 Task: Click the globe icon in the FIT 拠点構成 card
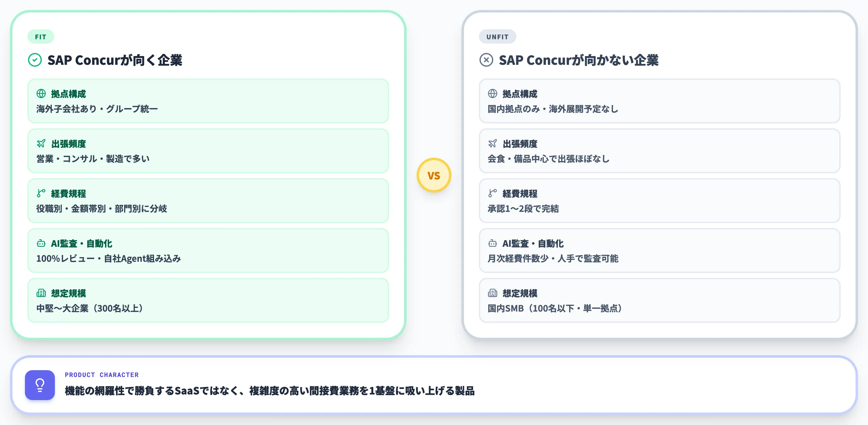click(41, 93)
